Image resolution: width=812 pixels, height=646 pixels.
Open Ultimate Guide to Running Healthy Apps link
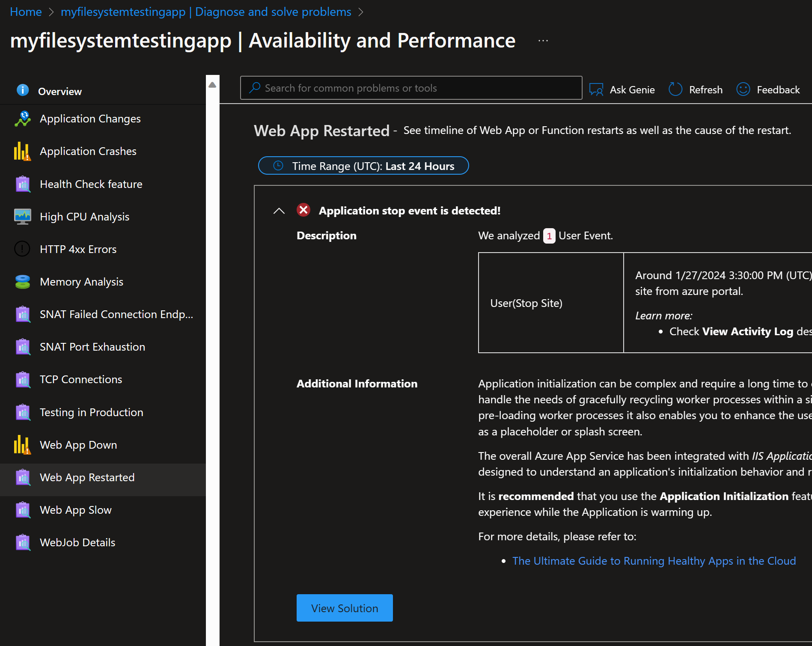654,561
